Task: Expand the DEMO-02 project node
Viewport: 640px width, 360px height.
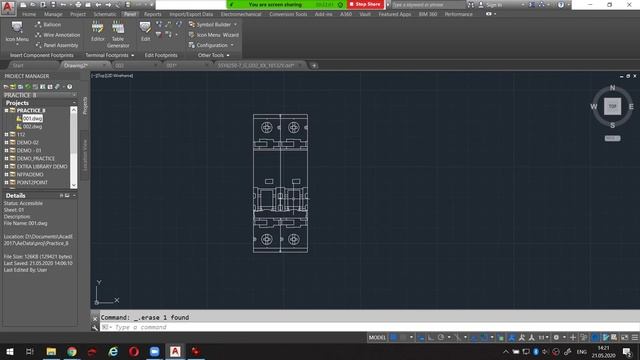Action: [x=7, y=142]
